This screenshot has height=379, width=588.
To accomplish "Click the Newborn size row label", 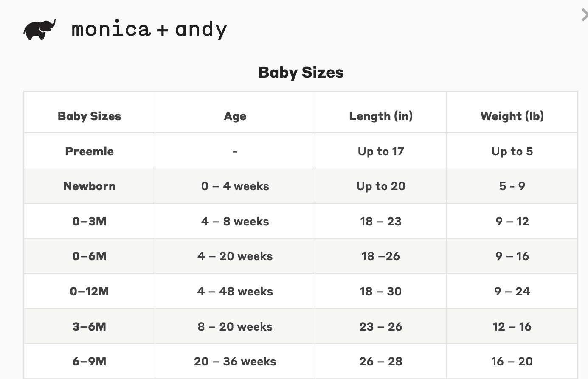I will click(90, 186).
